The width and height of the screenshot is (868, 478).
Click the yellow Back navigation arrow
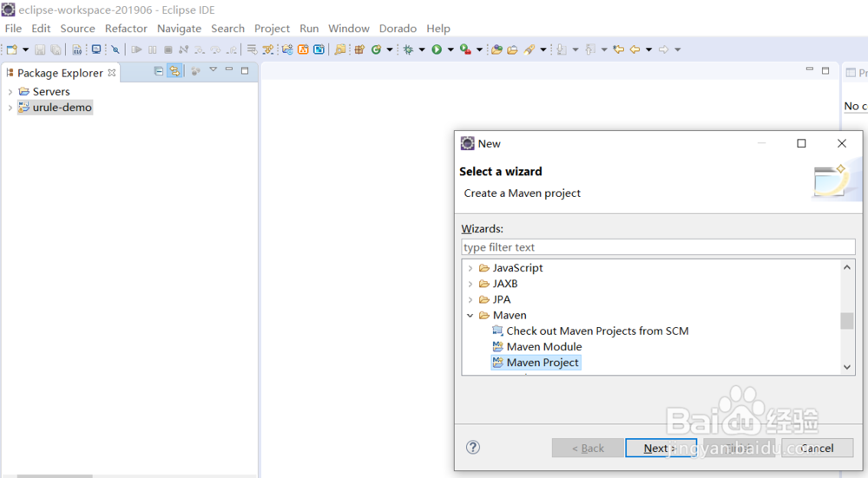635,49
